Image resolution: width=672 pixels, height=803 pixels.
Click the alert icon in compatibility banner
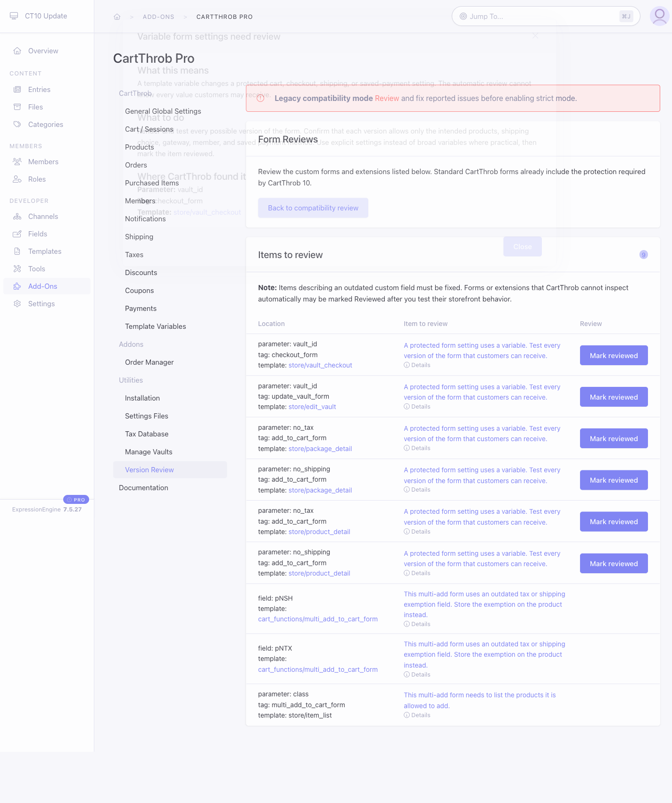260,98
